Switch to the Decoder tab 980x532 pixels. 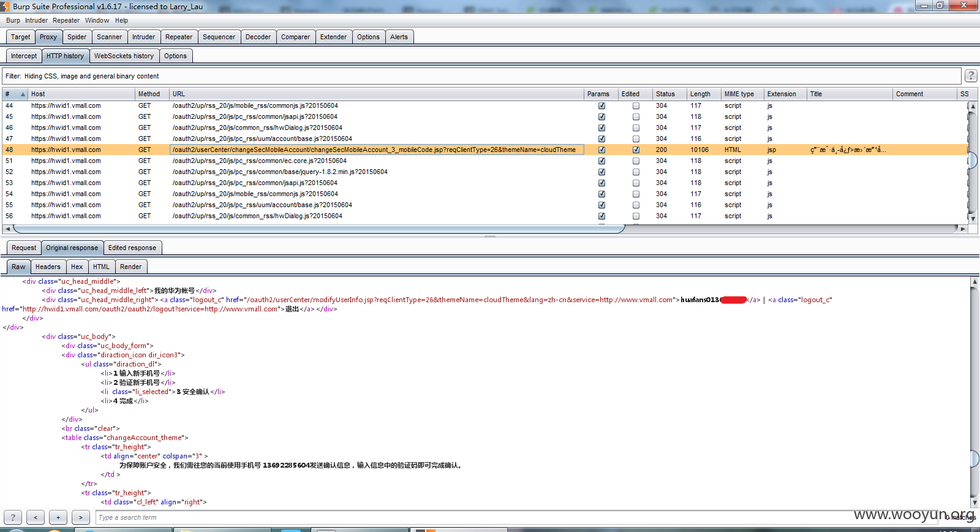tap(258, 37)
